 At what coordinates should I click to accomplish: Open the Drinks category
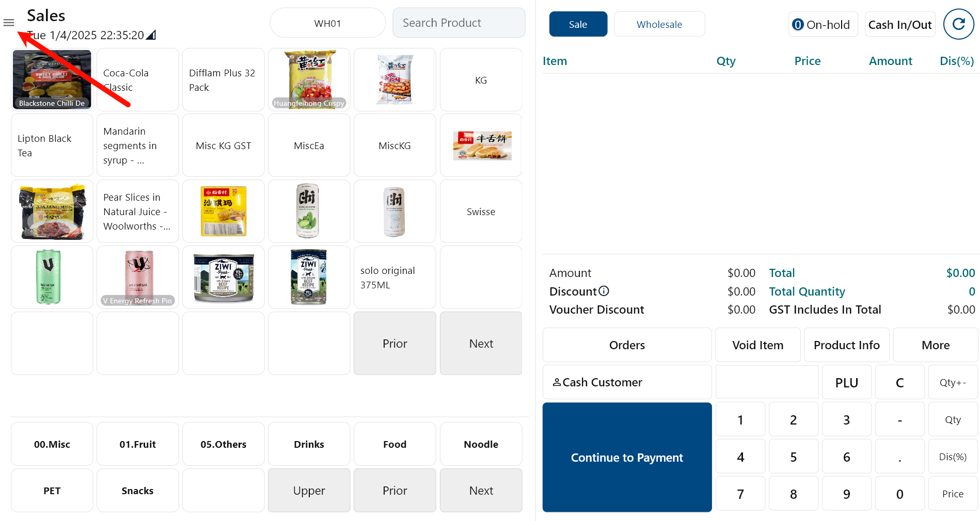pos(309,444)
